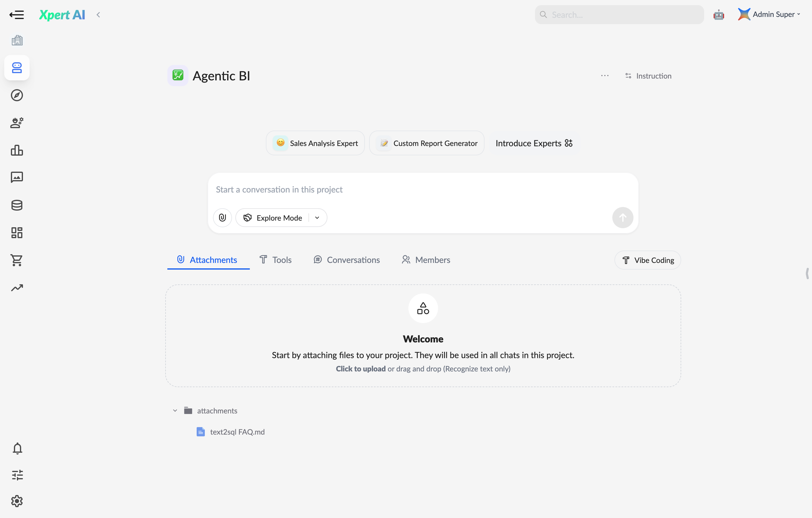Open the sliders preferences icon in the sidebar
The height and width of the screenshot is (518, 812).
tap(17, 475)
